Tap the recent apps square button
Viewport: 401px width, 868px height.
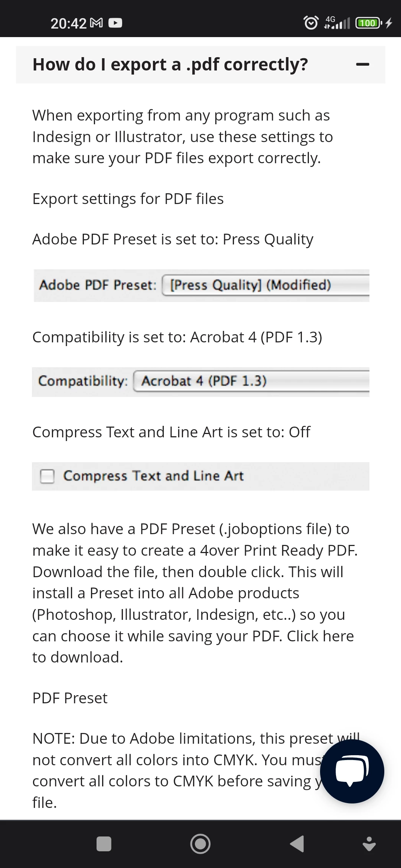click(x=104, y=844)
